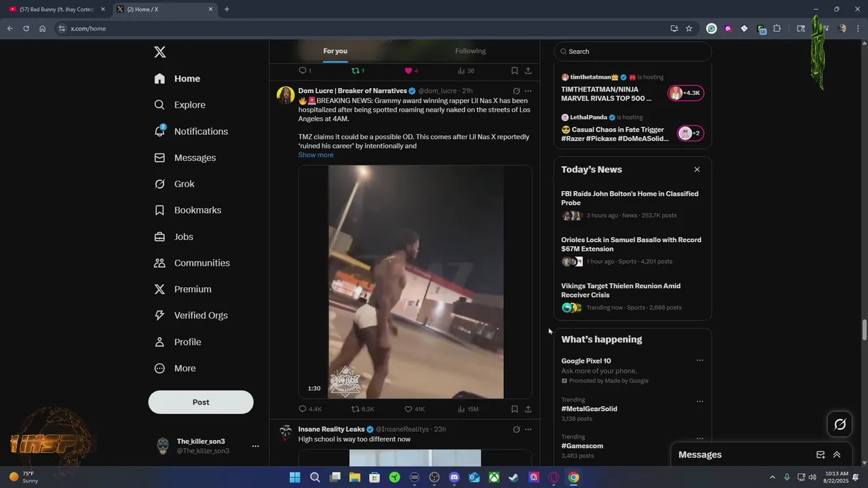The width and height of the screenshot is (868, 488).
Task: Open the Explore page
Action: coord(180,105)
